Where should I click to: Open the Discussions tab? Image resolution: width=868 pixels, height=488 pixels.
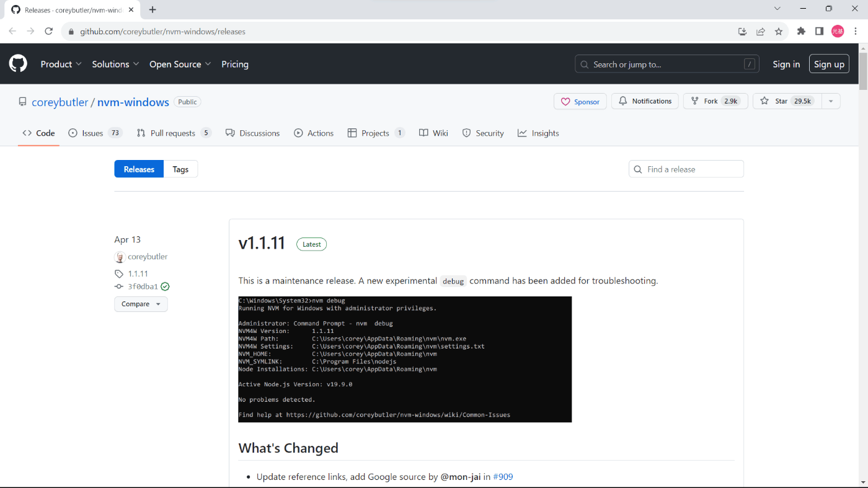tap(252, 133)
